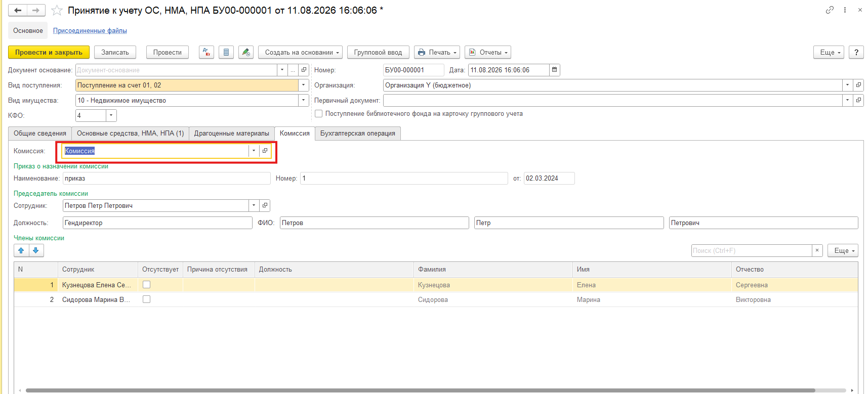Click the Дт/Кт postings icon in toolbar
Screen dimensions: 868x394
[206, 52]
